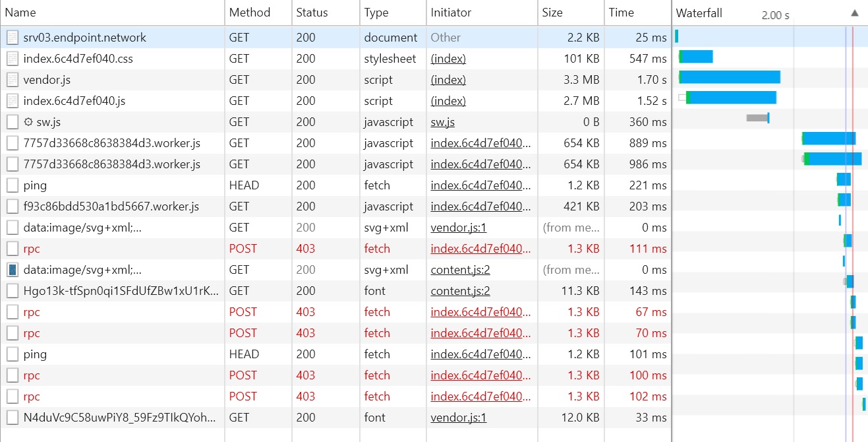The width and height of the screenshot is (868, 442).
Task: Open the content.js:2 initiator of the Hgo13k font row
Action: (x=460, y=291)
